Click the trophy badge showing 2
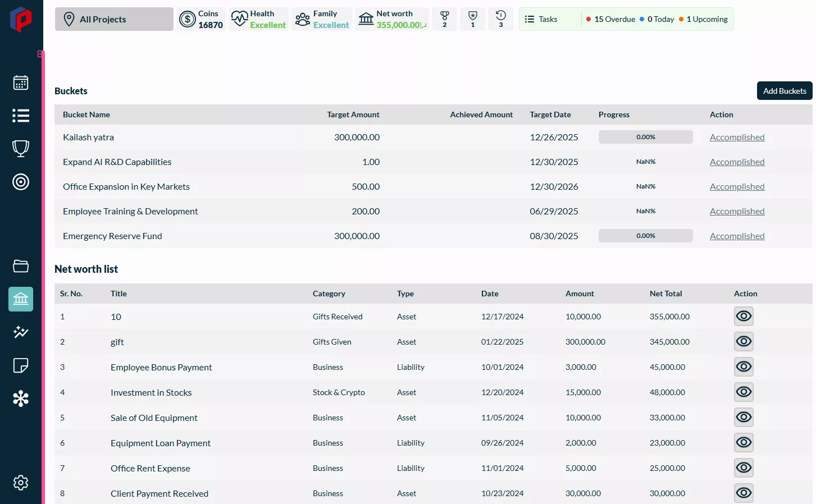 [445, 19]
